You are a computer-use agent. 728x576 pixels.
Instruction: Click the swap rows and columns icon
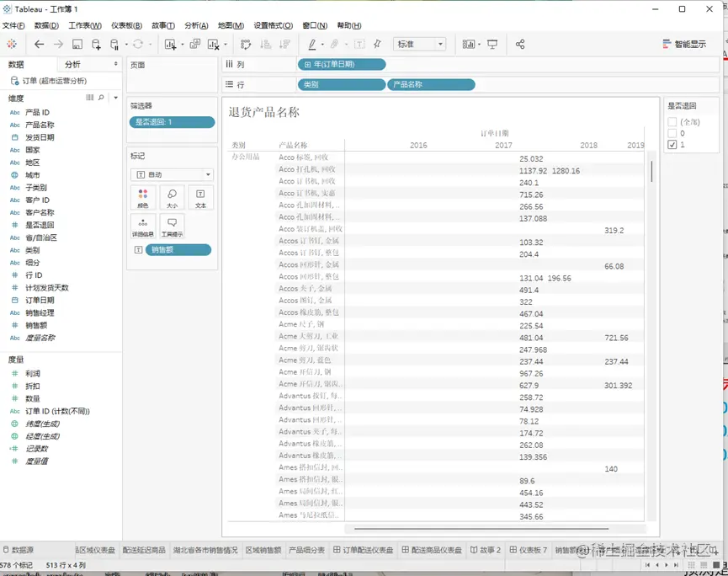(246, 44)
